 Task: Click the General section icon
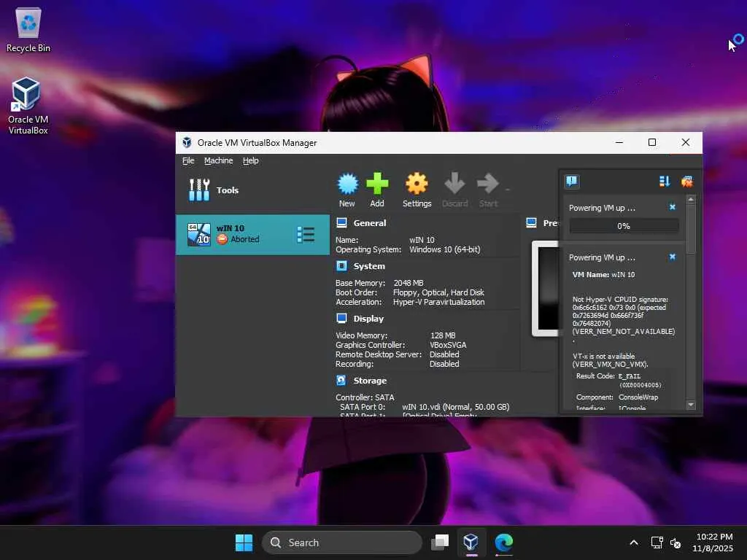point(341,222)
